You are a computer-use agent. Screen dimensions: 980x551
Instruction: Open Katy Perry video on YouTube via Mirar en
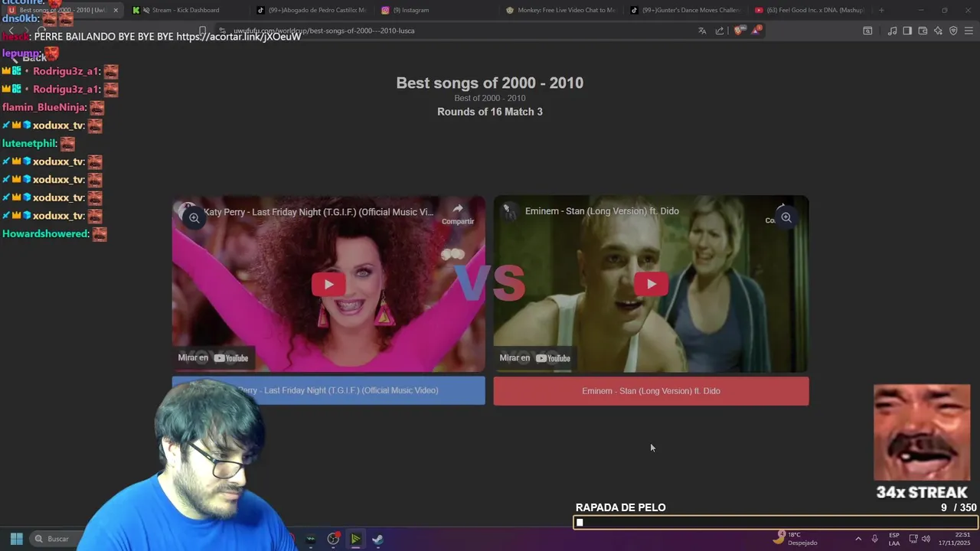[x=214, y=357]
